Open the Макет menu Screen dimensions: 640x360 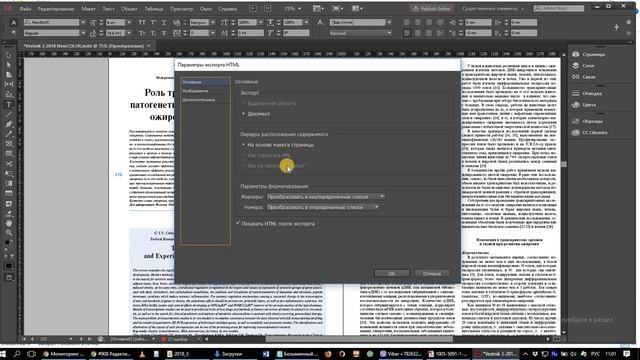pos(88,9)
